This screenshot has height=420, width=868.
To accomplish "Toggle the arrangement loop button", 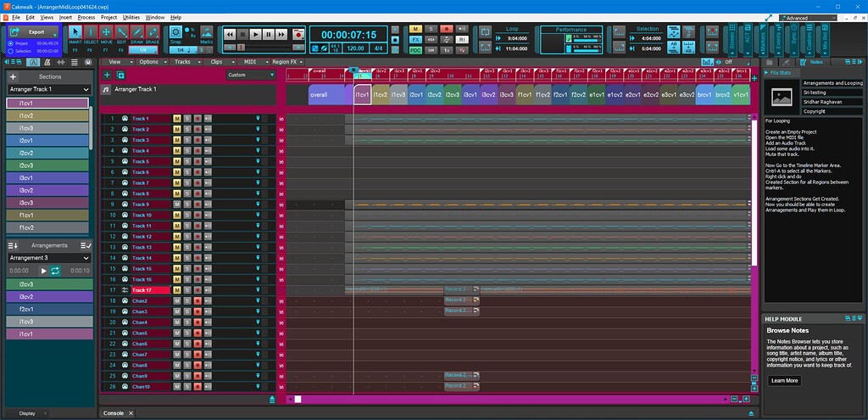I will point(55,271).
